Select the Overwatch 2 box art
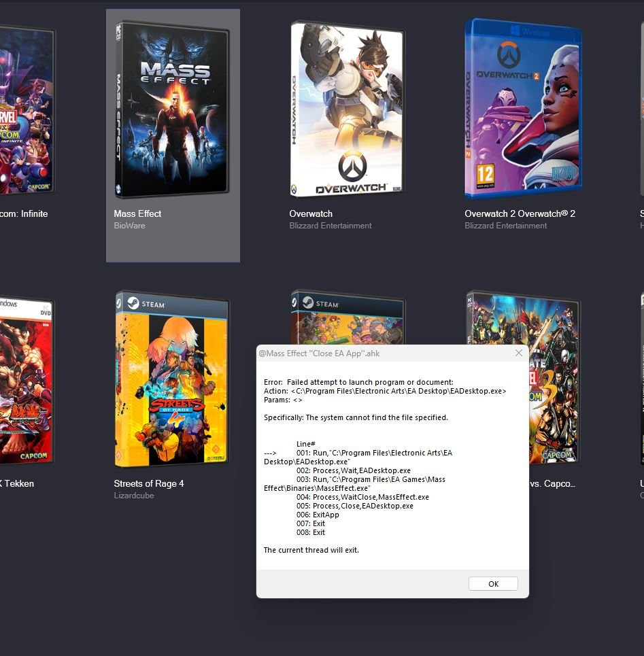Viewport: 644px width, 656px height. [523, 108]
